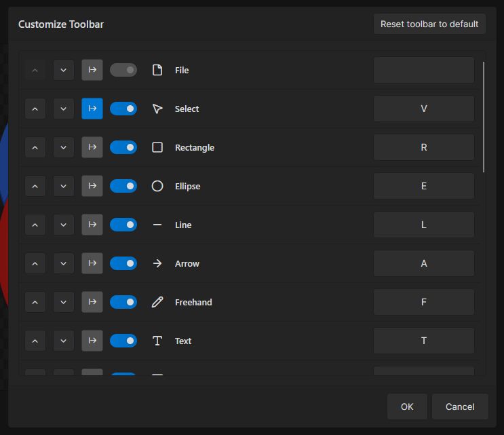504x435 pixels.
Task: Click the Rectangle shortcut field R
Action: (x=424, y=147)
